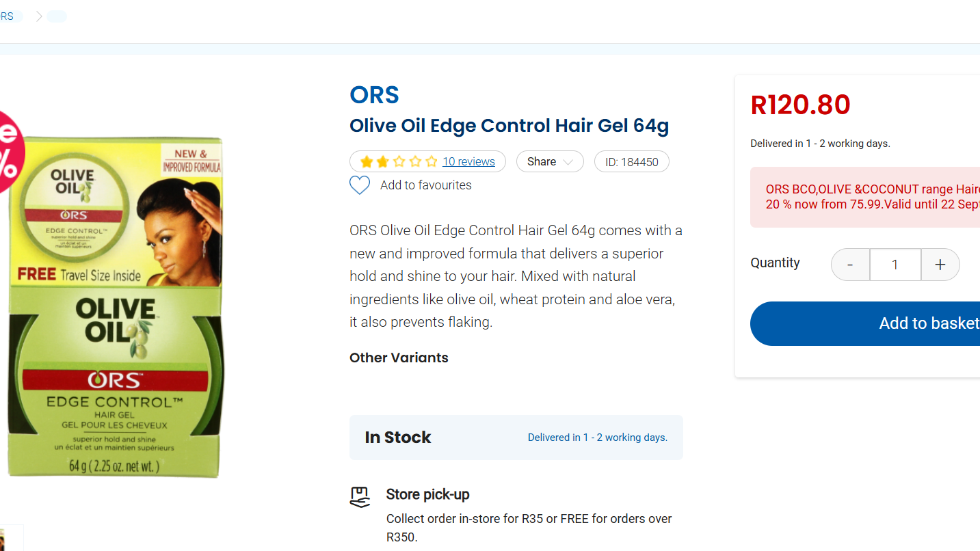Click the product ID 184450 pill
This screenshot has width=980, height=551.
[631, 162]
